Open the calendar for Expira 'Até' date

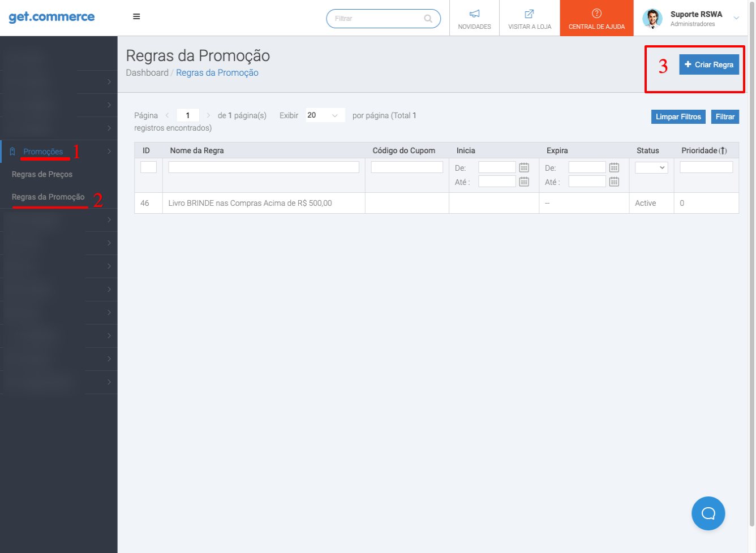(x=614, y=182)
